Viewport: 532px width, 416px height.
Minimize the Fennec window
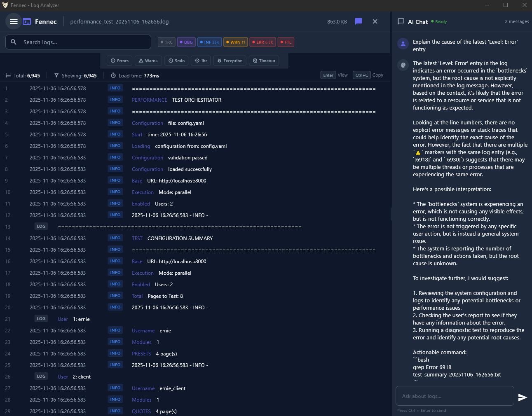[x=487, y=5]
